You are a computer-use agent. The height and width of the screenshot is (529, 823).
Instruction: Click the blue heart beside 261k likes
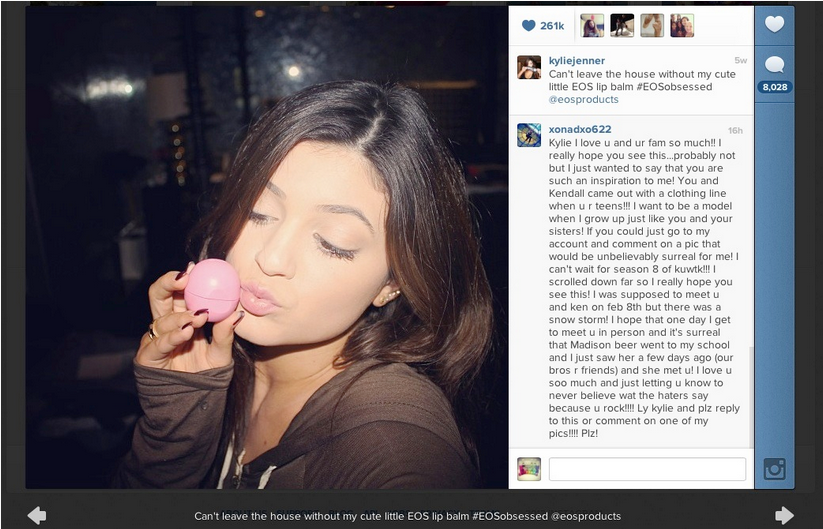529,25
